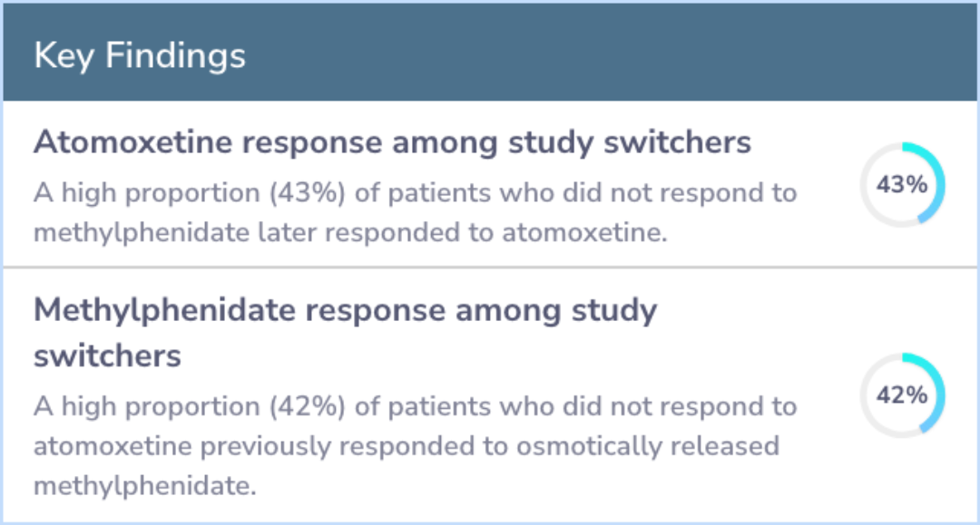Click the 43% circular progress indicator

tap(902, 185)
